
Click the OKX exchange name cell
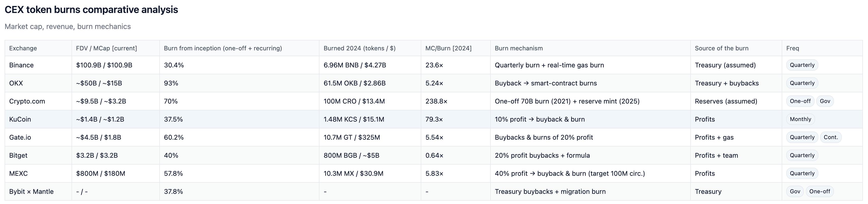point(16,83)
